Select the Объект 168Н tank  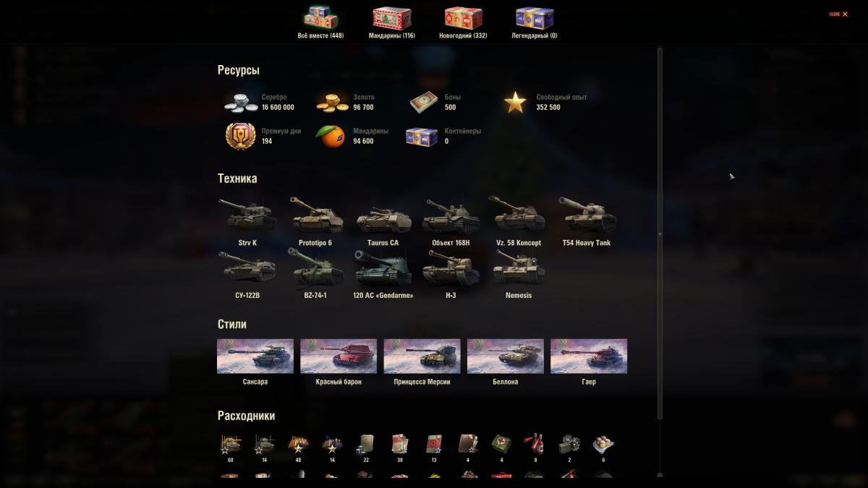[x=451, y=222]
